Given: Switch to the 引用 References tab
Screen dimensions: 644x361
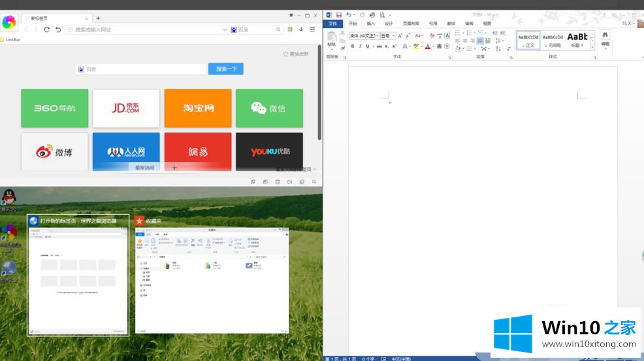Looking at the screenshot, I should 433,24.
